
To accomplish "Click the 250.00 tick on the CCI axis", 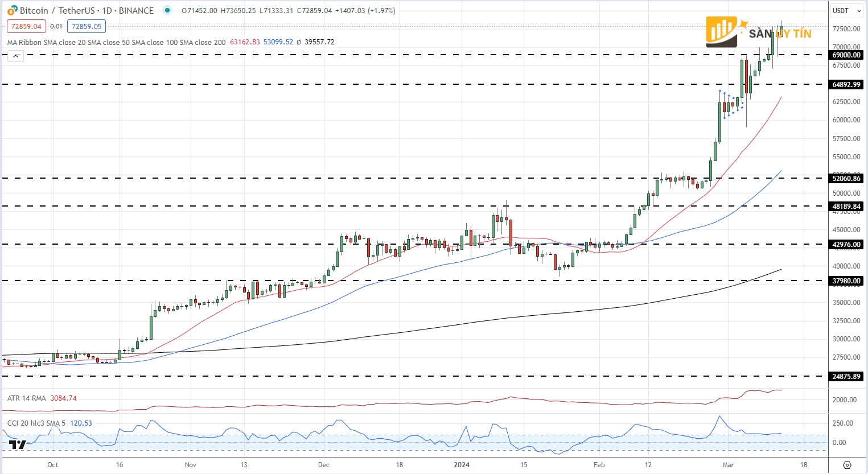I will [843, 423].
